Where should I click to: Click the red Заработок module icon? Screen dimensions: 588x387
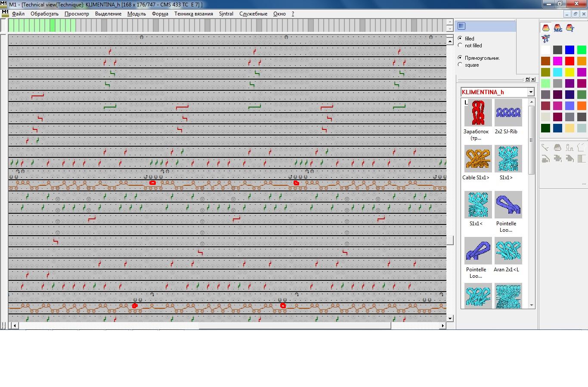pos(478,113)
